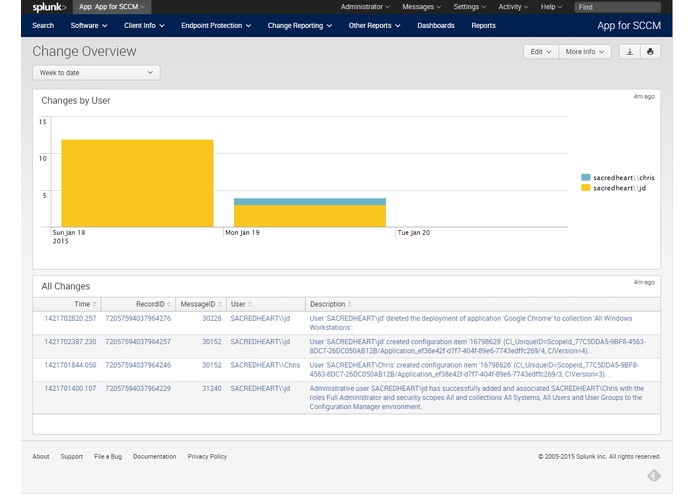The height and width of the screenshot is (494, 695).
Task: Click the blue chris segment on Mon Jan 19
Action: (x=310, y=202)
